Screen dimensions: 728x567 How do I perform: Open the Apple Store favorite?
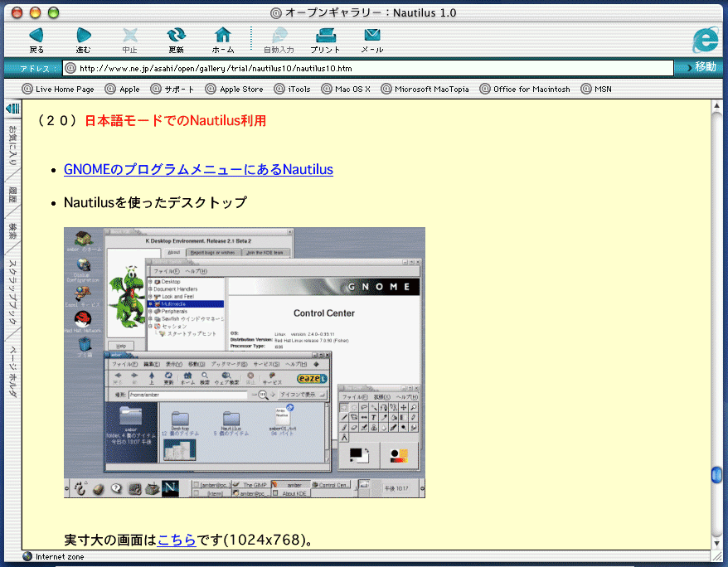[x=235, y=89]
